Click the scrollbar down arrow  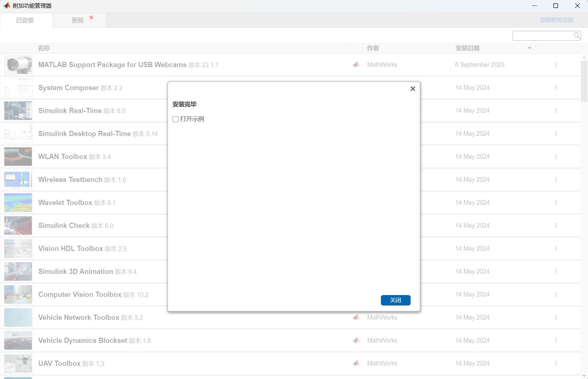pos(584,376)
